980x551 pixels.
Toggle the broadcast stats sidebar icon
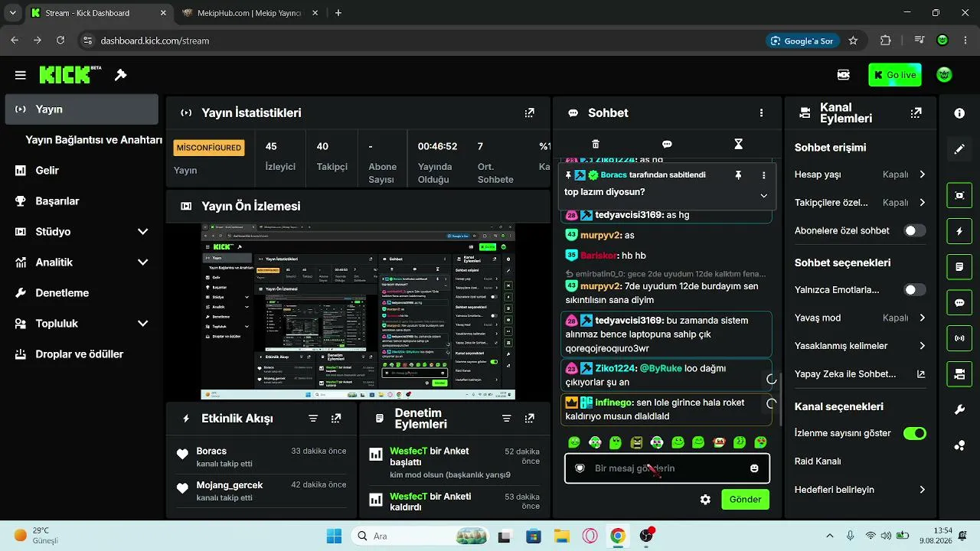point(959,338)
